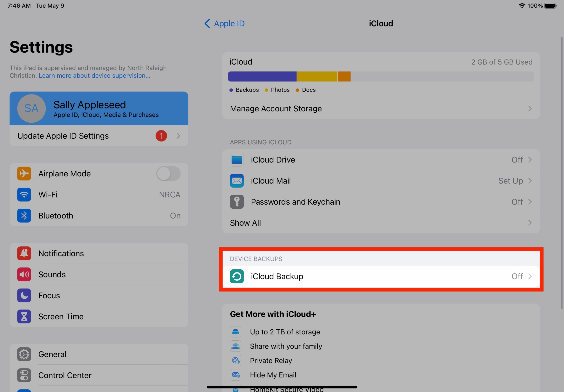
Task: Open the Notifications settings row
Action: pos(99,253)
